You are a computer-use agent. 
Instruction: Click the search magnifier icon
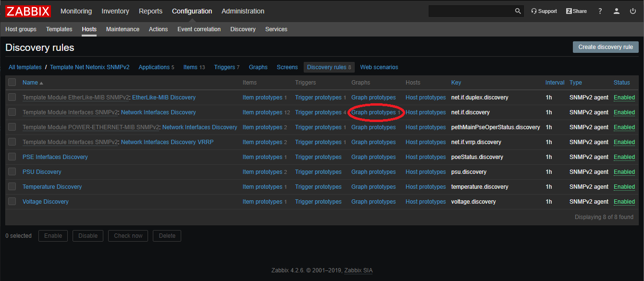[518, 11]
